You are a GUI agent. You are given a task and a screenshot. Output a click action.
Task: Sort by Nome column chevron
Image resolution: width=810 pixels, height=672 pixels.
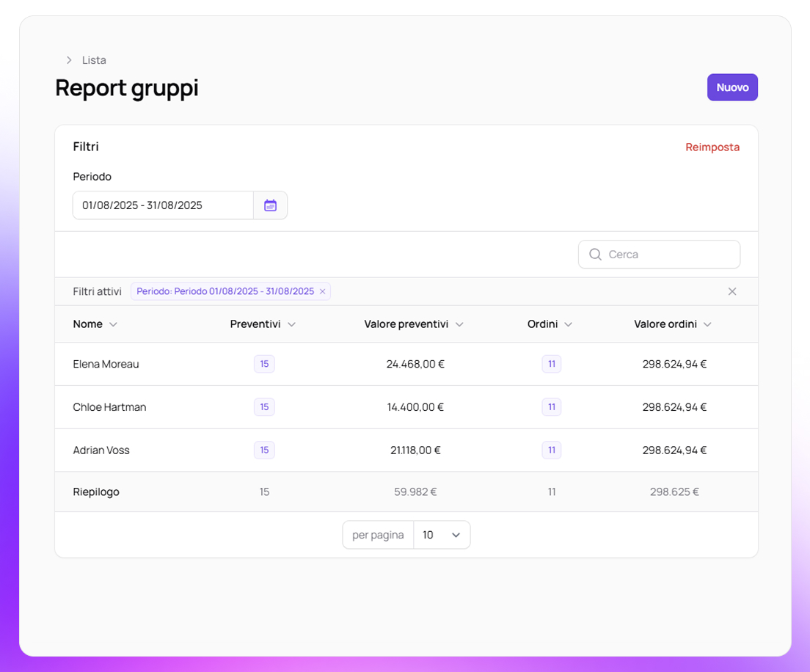click(x=113, y=324)
